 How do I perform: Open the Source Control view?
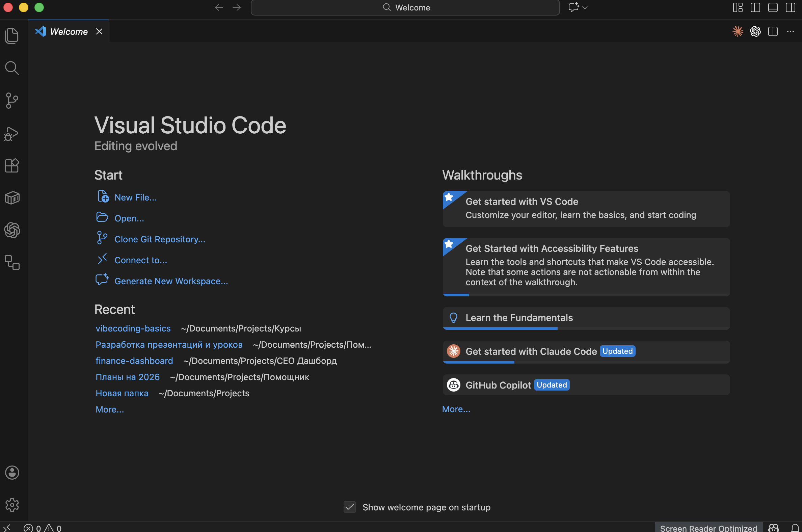tap(12, 101)
